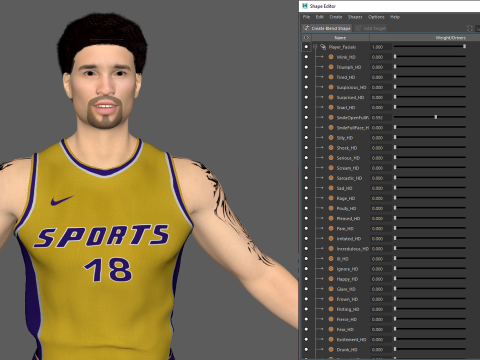Click the Player_Facials weight field 1.000
This screenshot has width=480, height=360.
click(381, 47)
